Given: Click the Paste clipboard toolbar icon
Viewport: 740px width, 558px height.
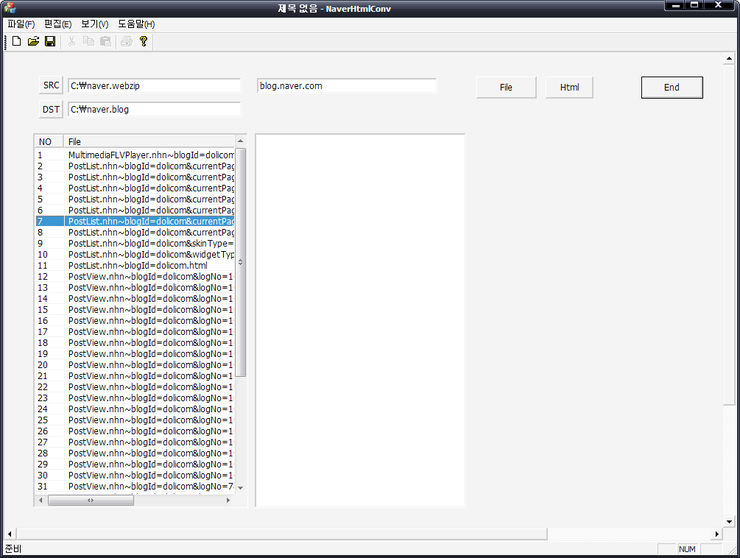Looking at the screenshot, I should [105, 42].
